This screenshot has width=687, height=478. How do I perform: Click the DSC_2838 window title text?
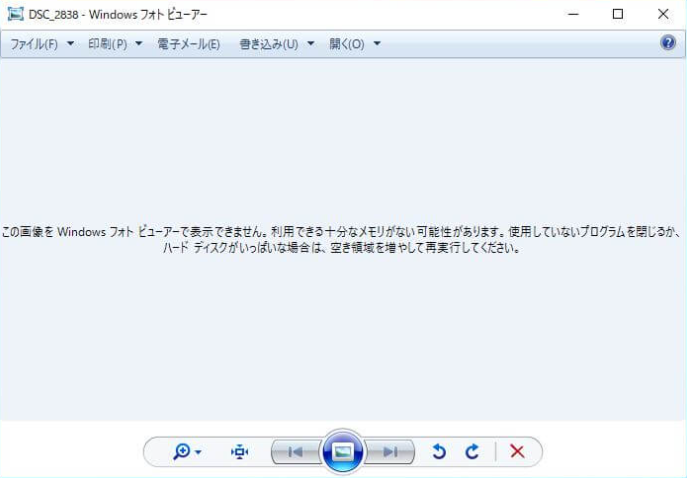point(118,14)
